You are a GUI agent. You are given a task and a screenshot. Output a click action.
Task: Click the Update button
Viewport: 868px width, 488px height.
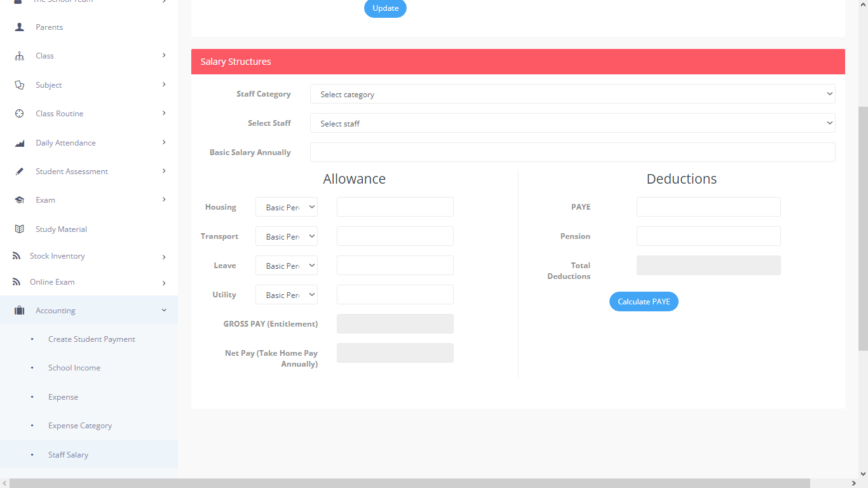(385, 8)
